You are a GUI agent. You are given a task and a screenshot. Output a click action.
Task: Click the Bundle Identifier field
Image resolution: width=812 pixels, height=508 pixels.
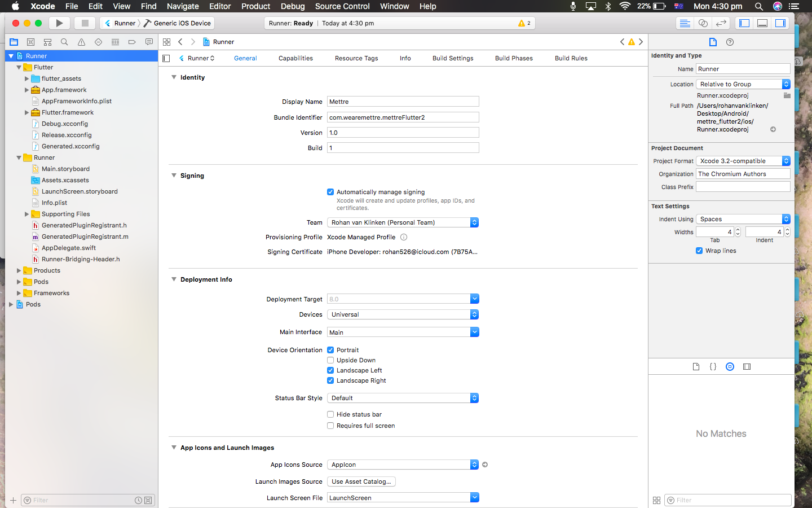point(403,117)
